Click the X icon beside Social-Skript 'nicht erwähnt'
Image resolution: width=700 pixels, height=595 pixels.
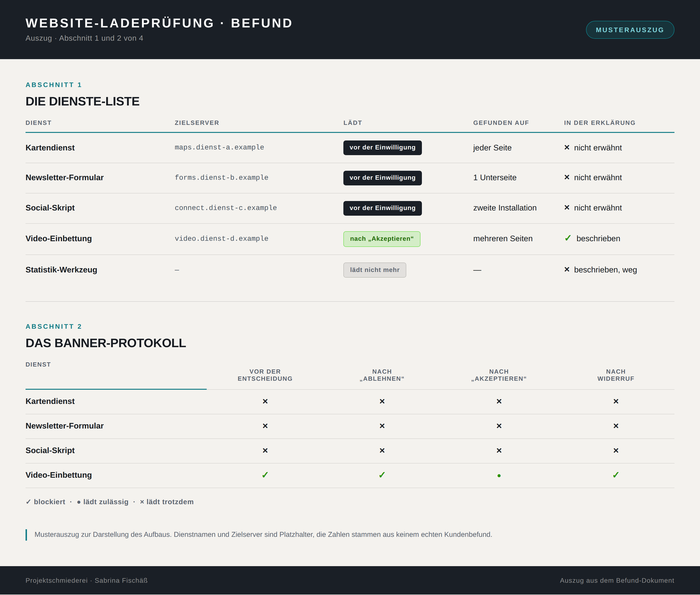pyautogui.click(x=567, y=208)
